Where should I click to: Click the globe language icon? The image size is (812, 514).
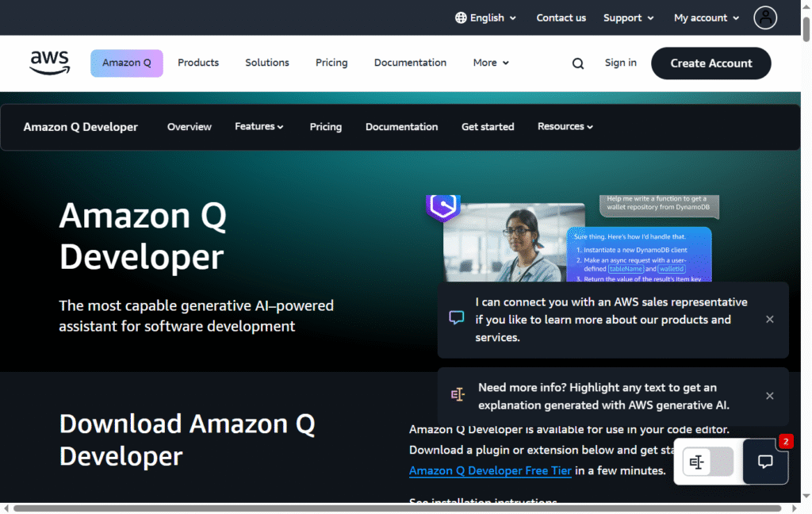(461, 17)
